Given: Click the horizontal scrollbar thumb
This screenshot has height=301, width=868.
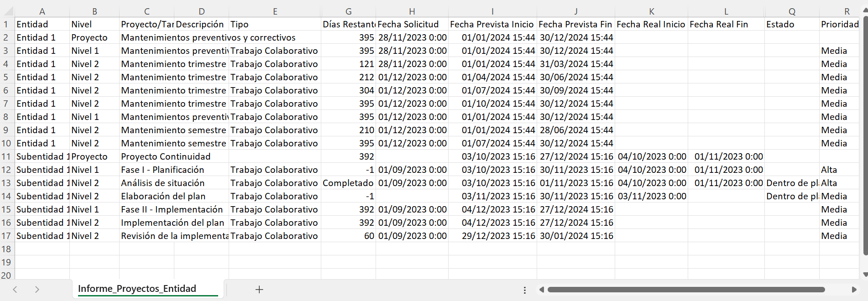Looking at the screenshot, I should tap(685, 290).
